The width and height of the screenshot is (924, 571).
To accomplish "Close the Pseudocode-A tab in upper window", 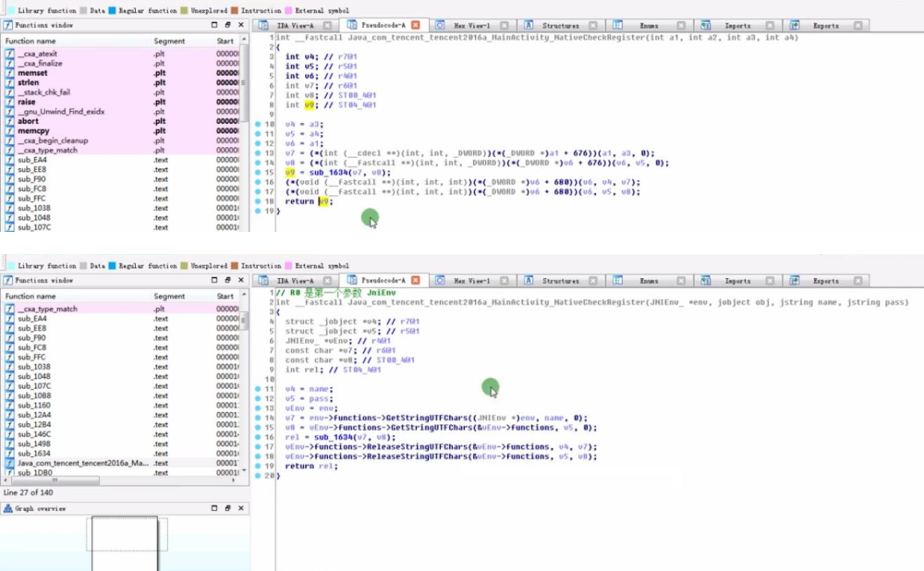I will point(416,25).
